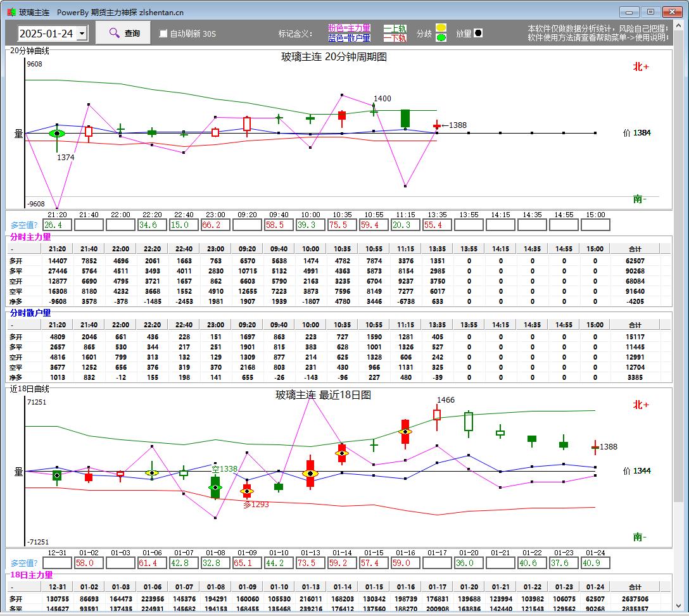Click the 多开 row label in 分时主力量
The height and width of the screenshot is (616, 689).
tap(16, 261)
